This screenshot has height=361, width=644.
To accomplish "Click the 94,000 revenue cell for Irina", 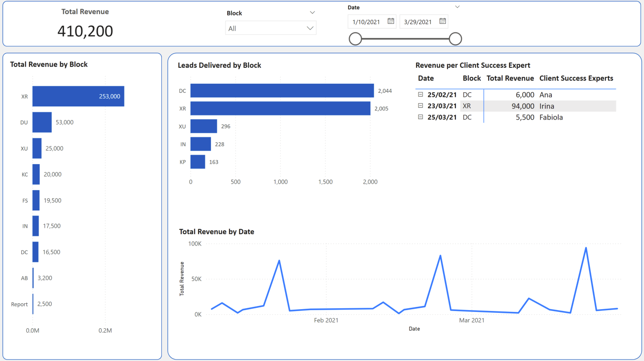I will coord(522,106).
